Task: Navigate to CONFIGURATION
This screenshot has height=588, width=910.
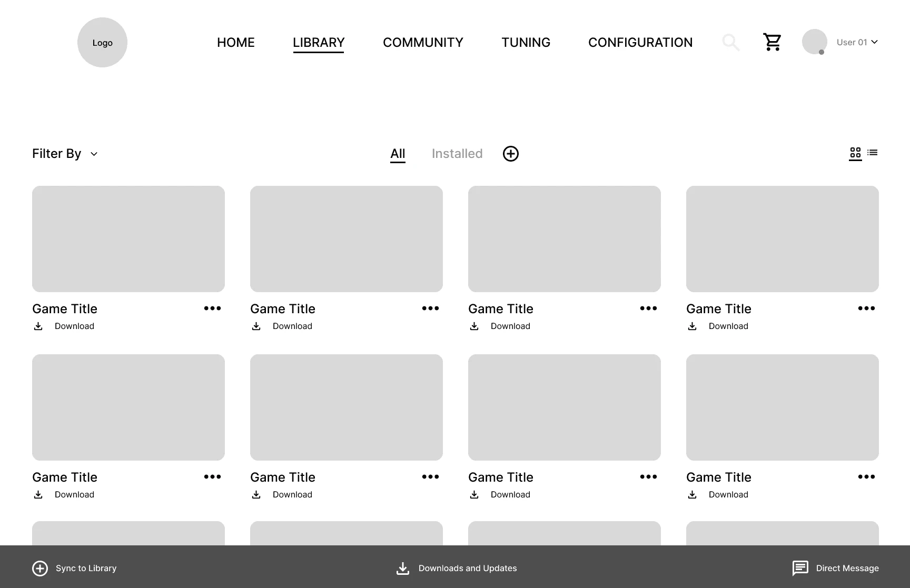Action: point(640,42)
